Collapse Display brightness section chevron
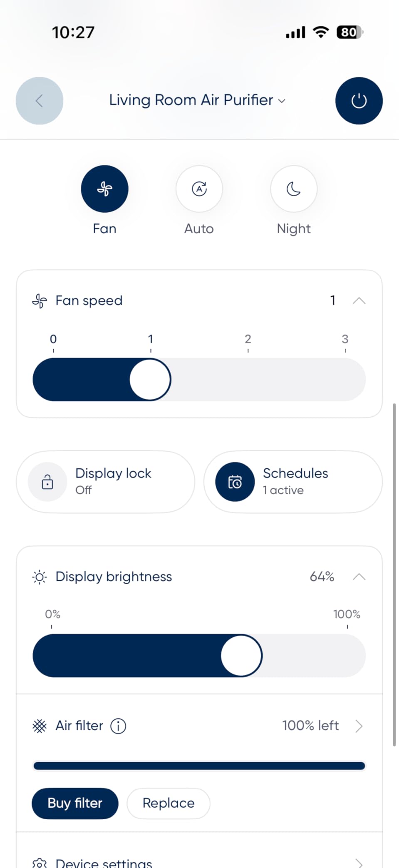The height and width of the screenshot is (868, 399). 359,577
